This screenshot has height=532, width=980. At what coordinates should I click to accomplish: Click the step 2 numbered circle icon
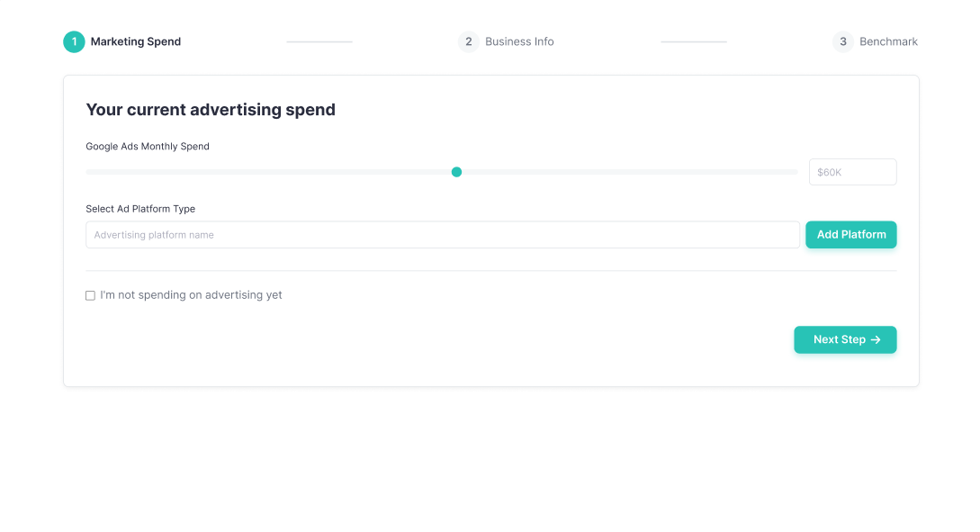click(468, 41)
